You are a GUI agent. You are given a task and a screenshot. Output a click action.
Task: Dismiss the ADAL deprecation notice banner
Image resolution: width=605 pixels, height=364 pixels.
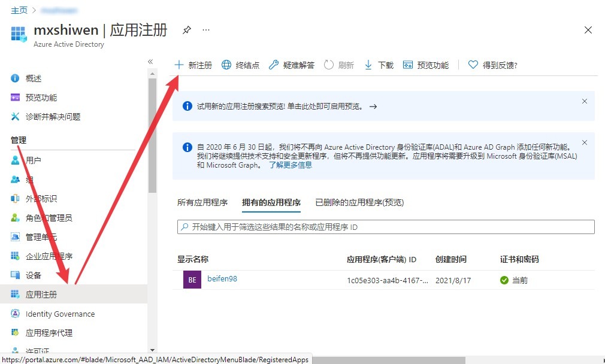pos(585,142)
